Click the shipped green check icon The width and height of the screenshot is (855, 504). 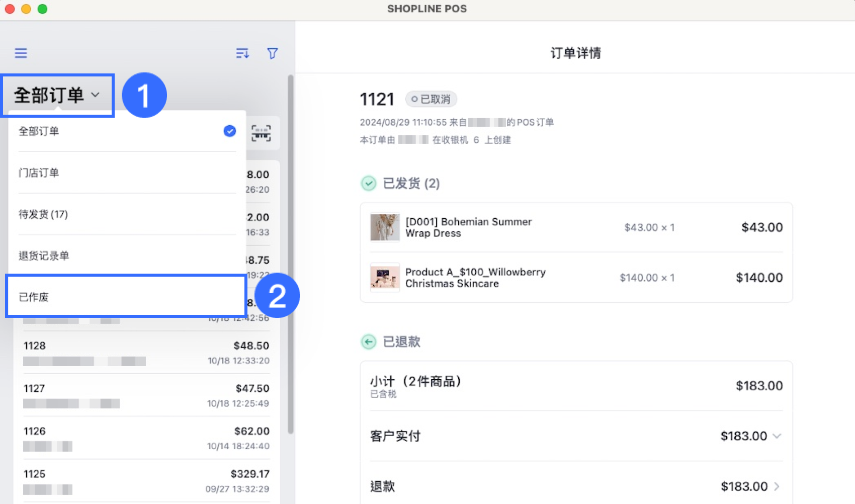[369, 184]
